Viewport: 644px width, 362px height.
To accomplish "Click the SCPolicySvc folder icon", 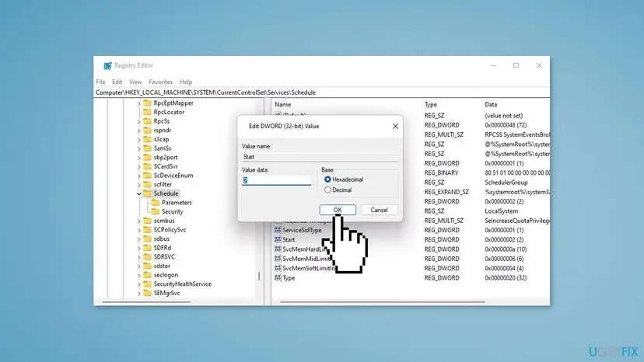I will click(x=147, y=229).
